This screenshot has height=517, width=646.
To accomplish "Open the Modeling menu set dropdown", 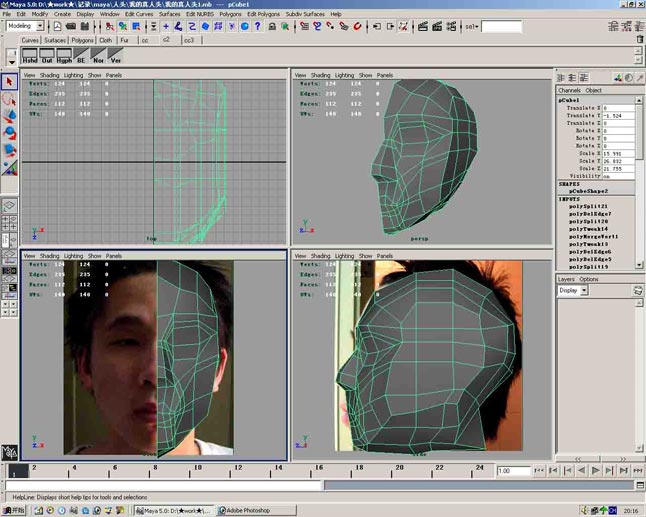I will (x=40, y=26).
